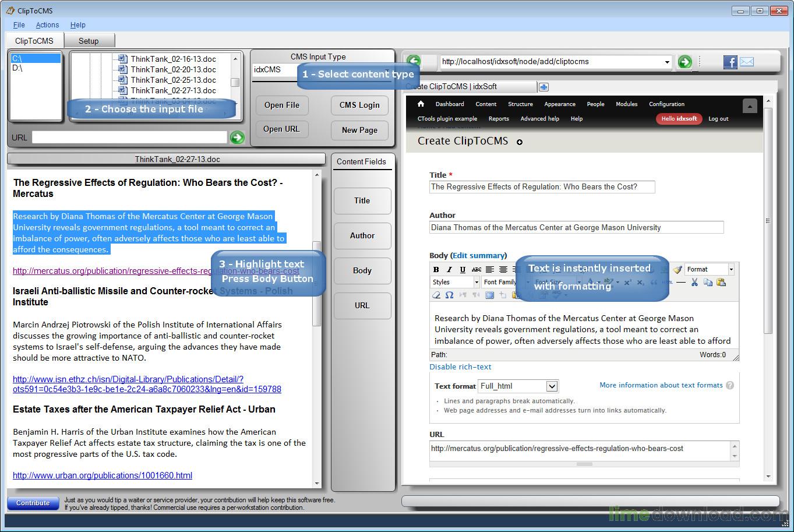This screenshot has width=794, height=532.
Task: Share via the Facebook icon
Action: (x=730, y=62)
